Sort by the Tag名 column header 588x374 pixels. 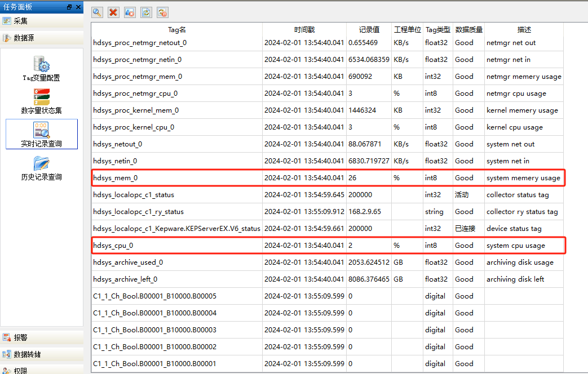[176, 30]
